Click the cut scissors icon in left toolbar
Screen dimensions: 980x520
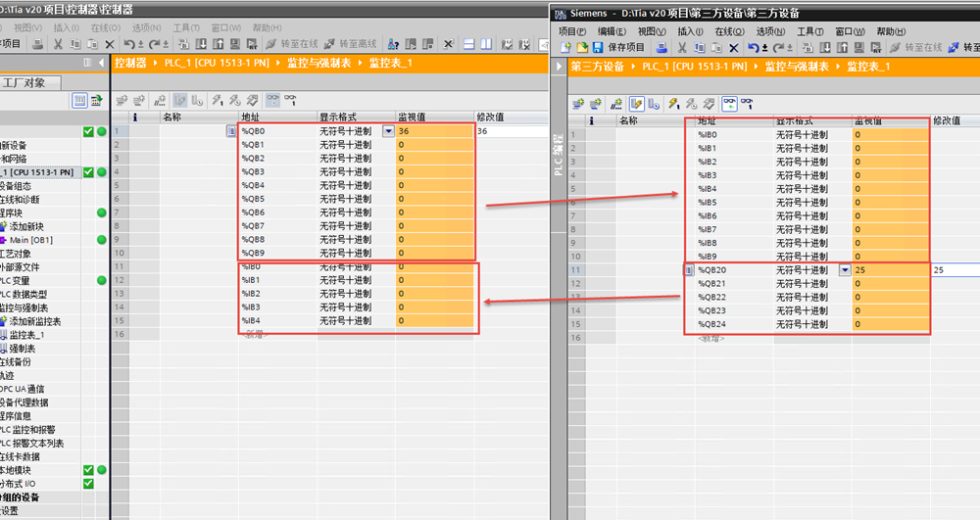(59, 44)
